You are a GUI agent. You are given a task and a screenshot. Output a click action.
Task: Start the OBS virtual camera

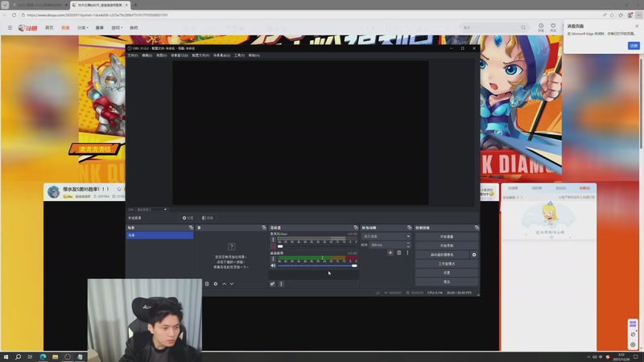pos(442,255)
